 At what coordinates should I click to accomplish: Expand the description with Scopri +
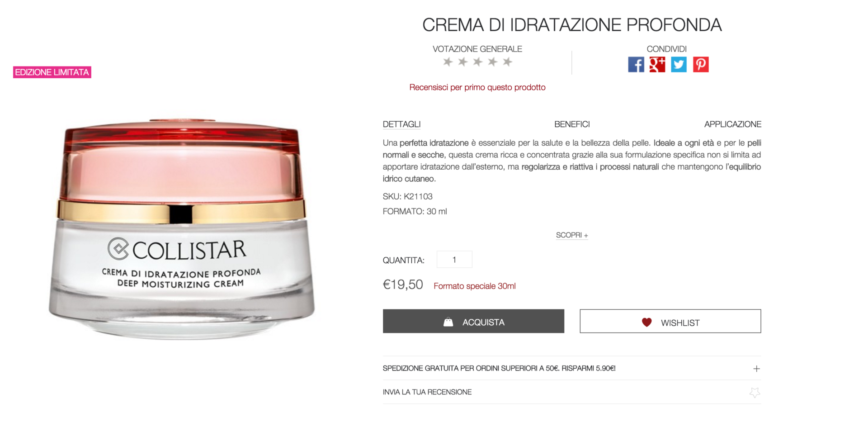click(x=572, y=235)
